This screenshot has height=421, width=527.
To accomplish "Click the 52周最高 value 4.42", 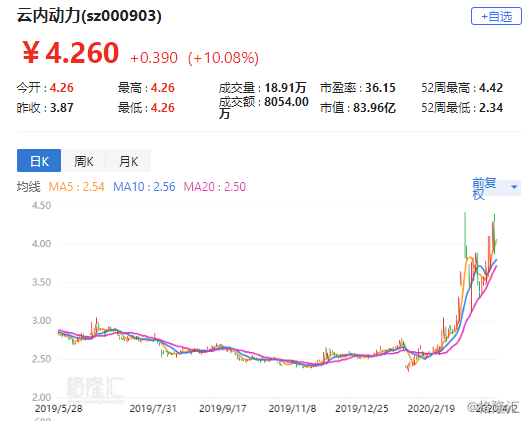I will click(x=491, y=88).
